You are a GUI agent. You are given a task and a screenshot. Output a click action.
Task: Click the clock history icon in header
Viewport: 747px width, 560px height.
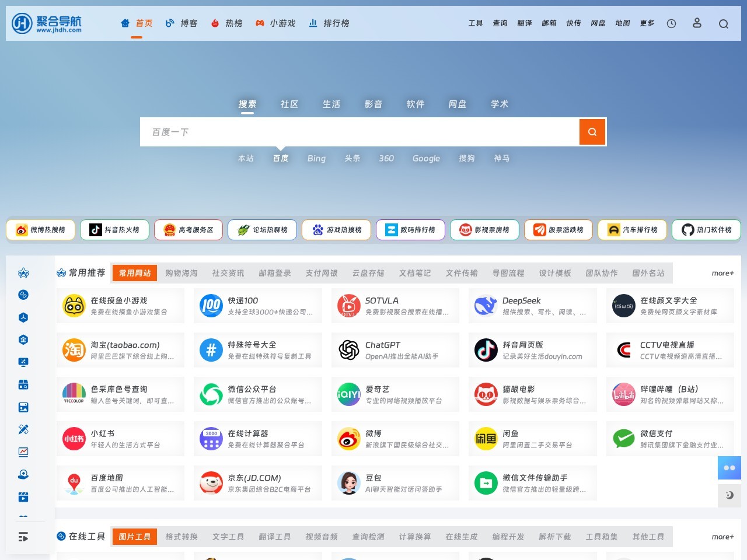click(672, 23)
